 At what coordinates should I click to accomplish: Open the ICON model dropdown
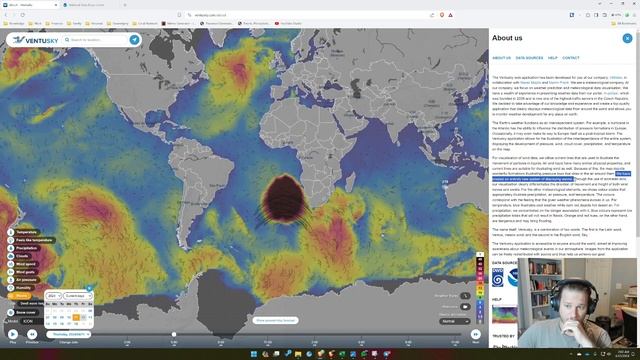tap(32, 321)
